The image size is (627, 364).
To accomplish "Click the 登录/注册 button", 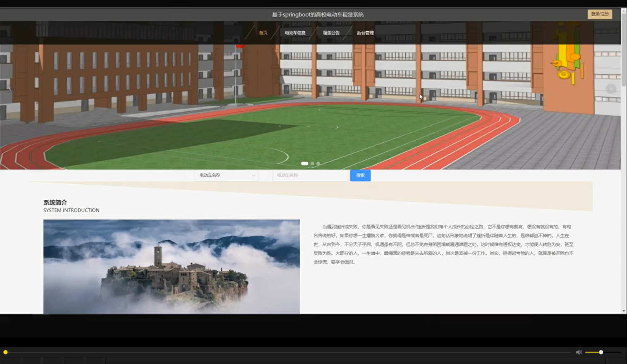I will pos(600,14).
